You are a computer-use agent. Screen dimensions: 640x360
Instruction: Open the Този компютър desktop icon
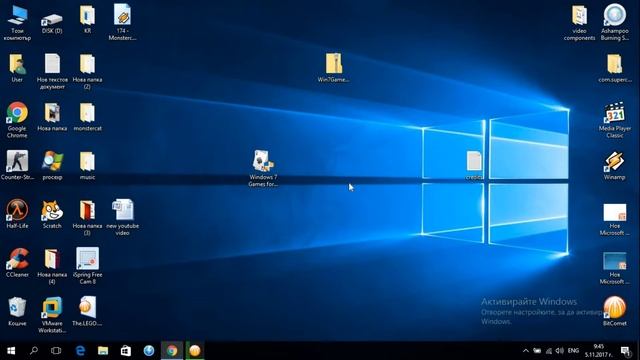17,22
